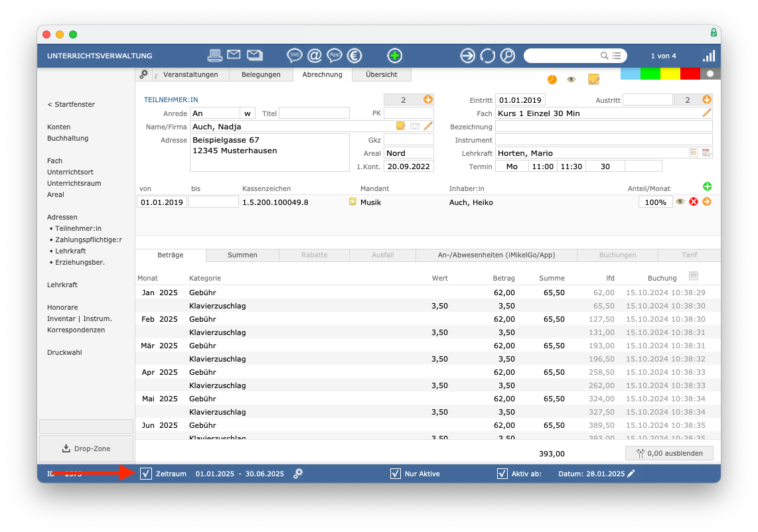Toggle the Aktiv ab: checkbox

[x=502, y=474]
